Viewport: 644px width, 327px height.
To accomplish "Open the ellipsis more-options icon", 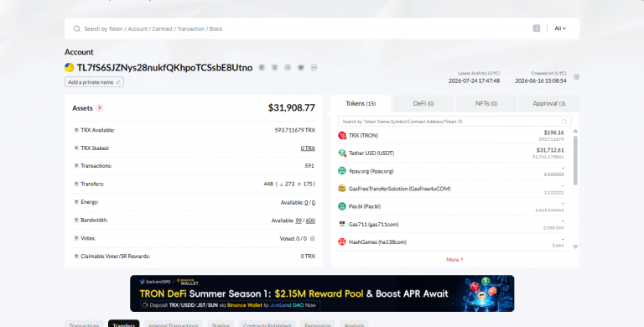I will [x=314, y=67].
